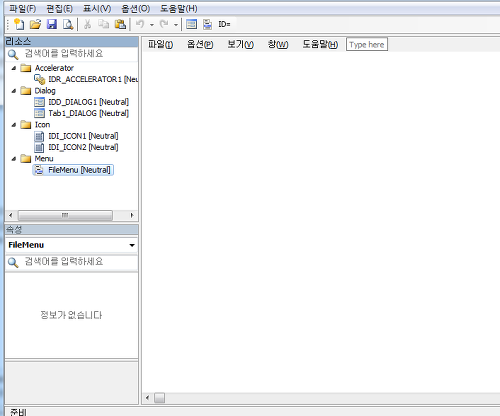Viewport: 500px width, 416px height.
Task: Click the Undo arrow icon
Action: (x=140, y=24)
